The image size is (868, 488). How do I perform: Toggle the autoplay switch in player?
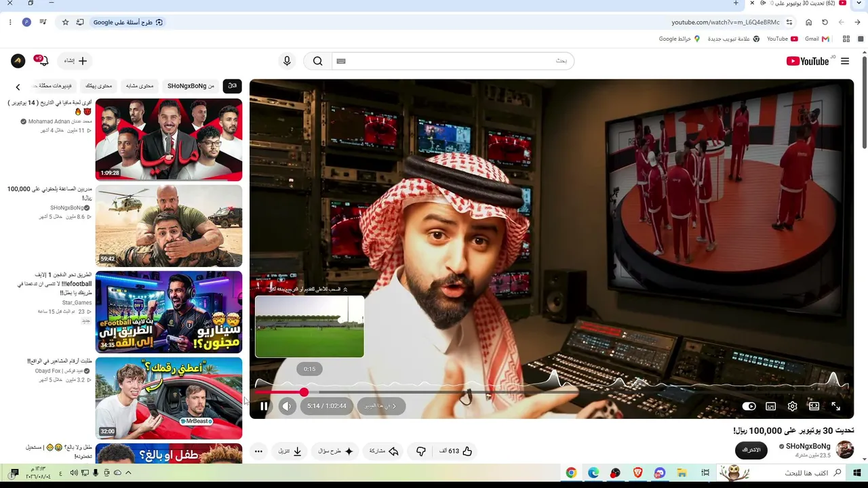pyautogui.click(x=749, y=406)
